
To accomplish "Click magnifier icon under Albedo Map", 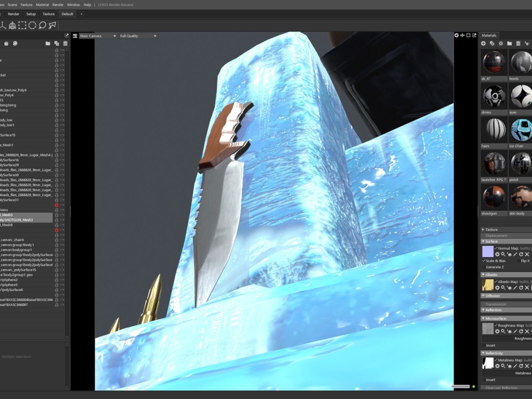I will point(503,287).
